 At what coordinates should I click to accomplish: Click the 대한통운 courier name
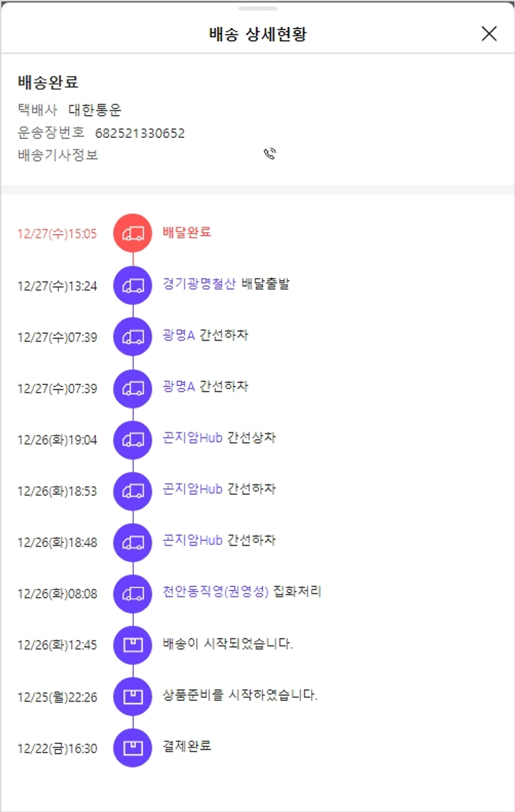pos(95,111)
